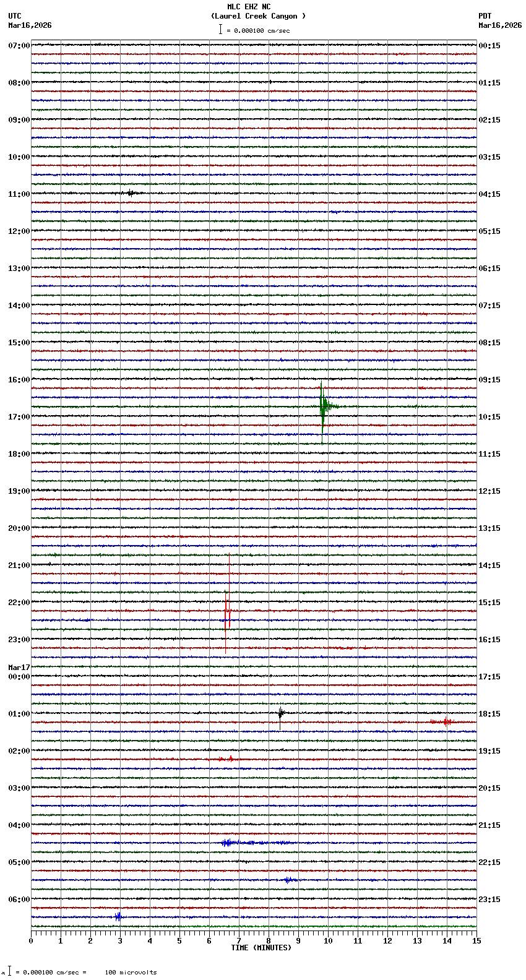The image size is (526, 980).
Task: Click the '7' tick label on time axis
Action: (239, 941)
